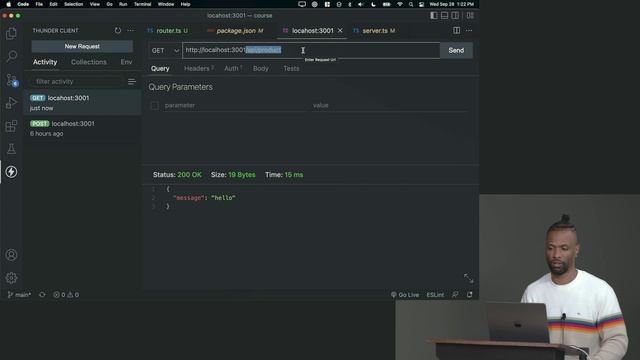This screenshot has height=360, width=640.
Task: Click the parameter name field
Action: (236, 105)
